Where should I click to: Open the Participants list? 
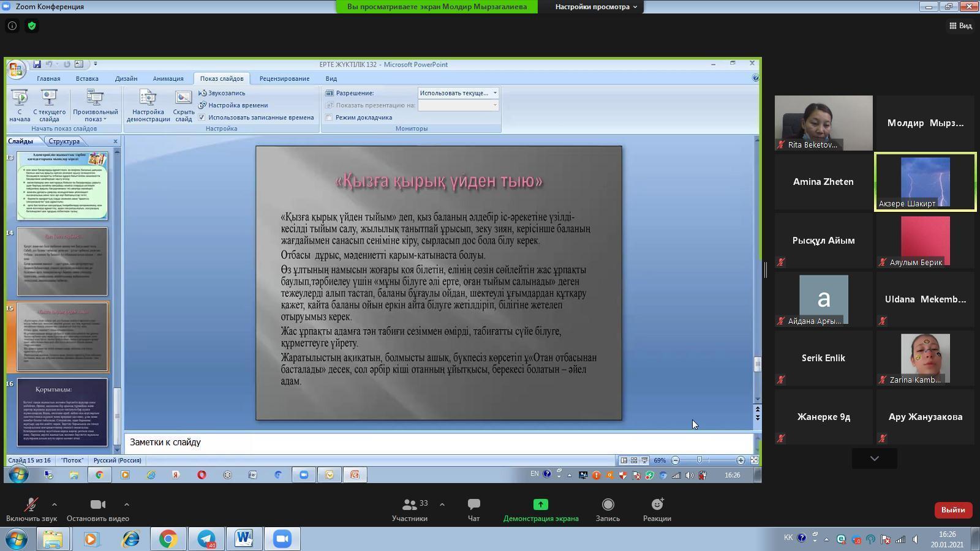point(410,509)
